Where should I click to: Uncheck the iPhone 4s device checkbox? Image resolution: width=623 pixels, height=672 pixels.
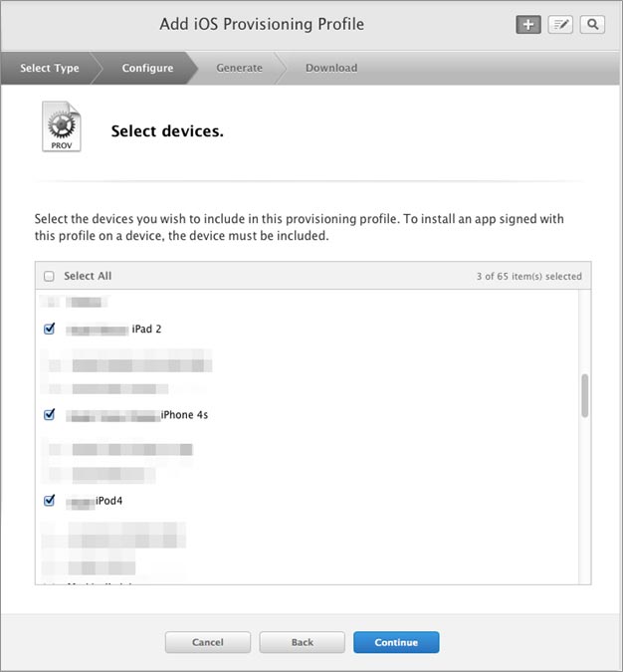(x=50, y=414)
